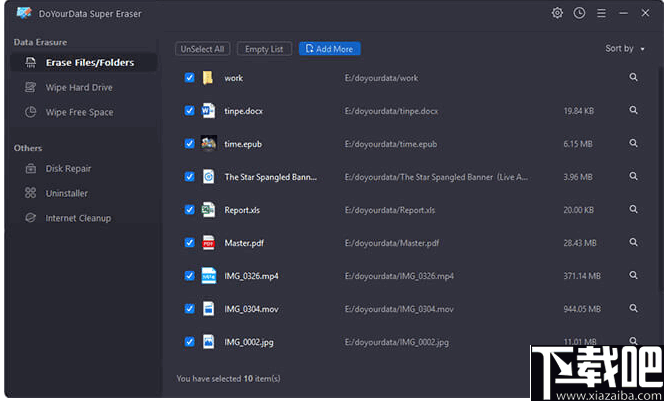Click the path E:/doyourdata/time.epub
Viewport: 666px width, 401px height.
(x=391, y=144)
